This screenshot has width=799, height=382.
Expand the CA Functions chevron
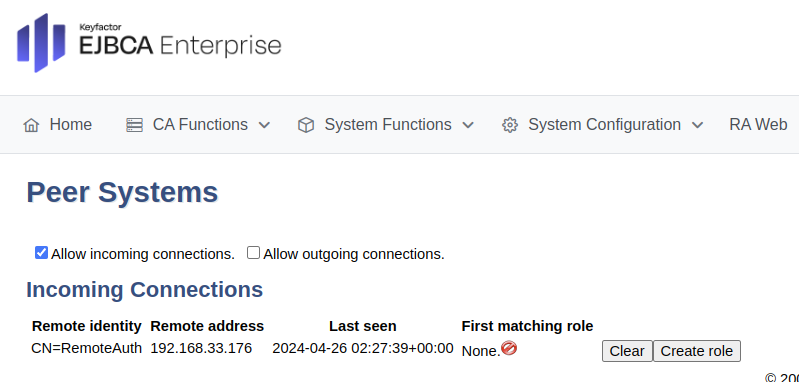click(x=264, y=125)
